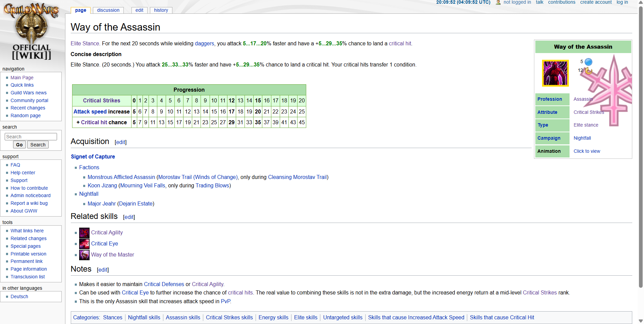644x324 pixels.
Task: Open What links here tool
Action: [27, 231]
